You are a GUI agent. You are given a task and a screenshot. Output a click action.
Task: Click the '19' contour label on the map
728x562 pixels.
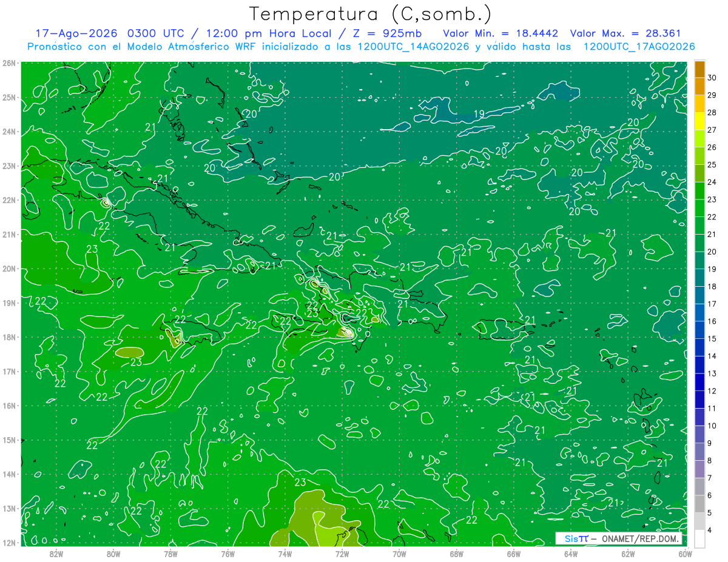pyautogui.click(x=479, y=114)
